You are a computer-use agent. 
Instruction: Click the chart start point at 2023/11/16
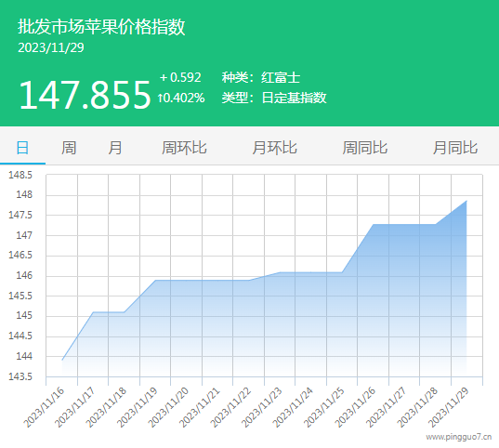pos(62,360)
